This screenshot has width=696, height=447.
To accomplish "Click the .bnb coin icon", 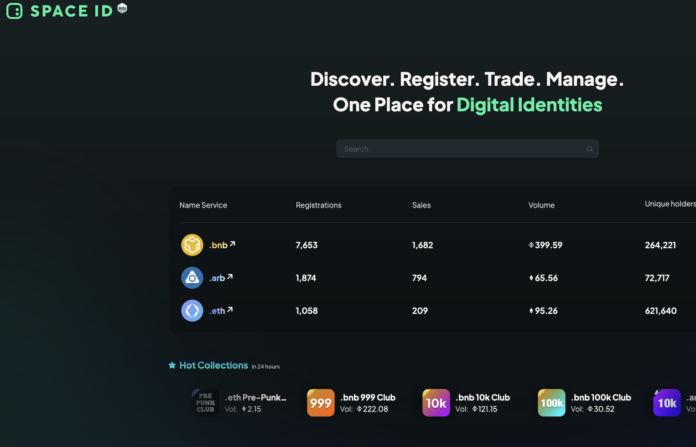I will click(192, 245).
